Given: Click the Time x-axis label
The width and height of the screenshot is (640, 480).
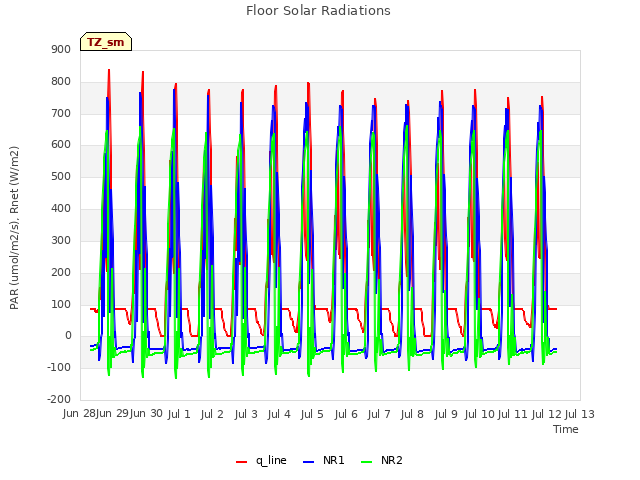Looking at the screenshot, I should pyautogui.click(x=566, y=429).
